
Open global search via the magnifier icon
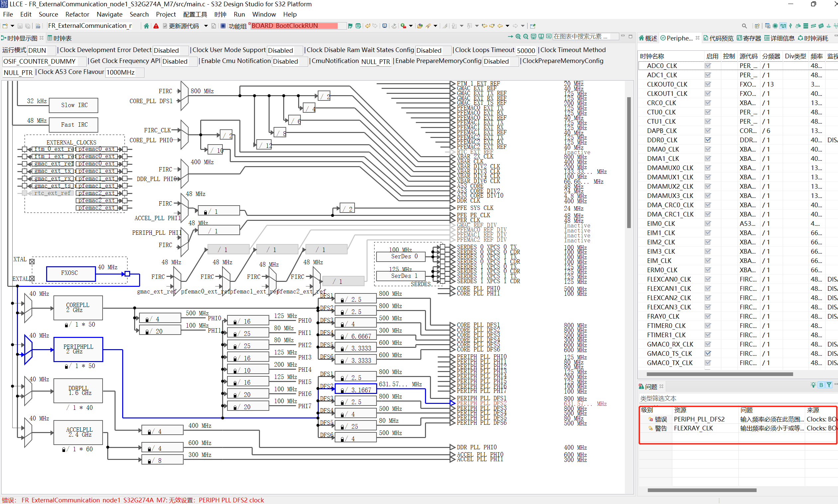click(x=745, y=26)
